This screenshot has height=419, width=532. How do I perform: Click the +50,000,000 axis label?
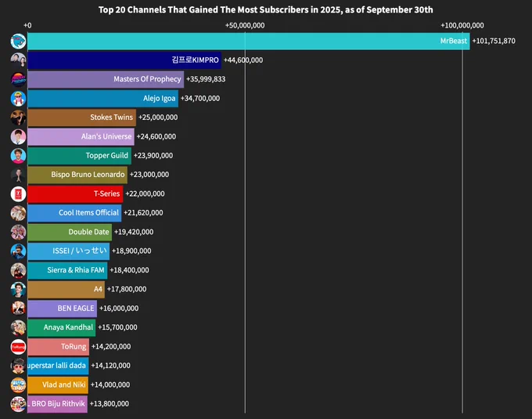[245, 26]
